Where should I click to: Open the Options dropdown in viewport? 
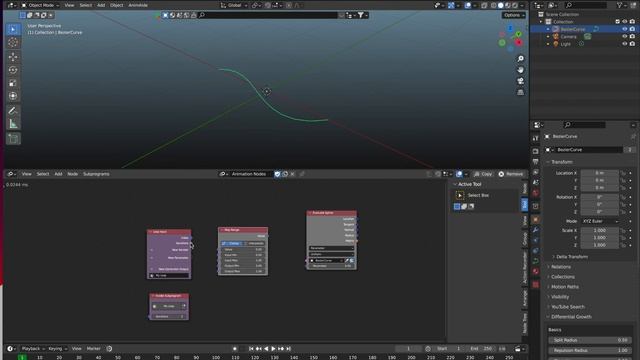pyautogui.click(x=513, y=15)
